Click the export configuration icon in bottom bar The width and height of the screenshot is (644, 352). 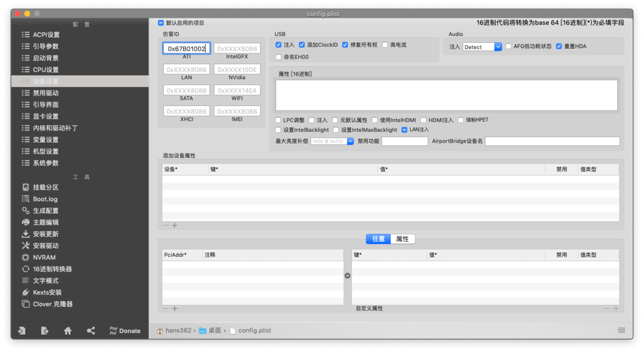(45, 331)
